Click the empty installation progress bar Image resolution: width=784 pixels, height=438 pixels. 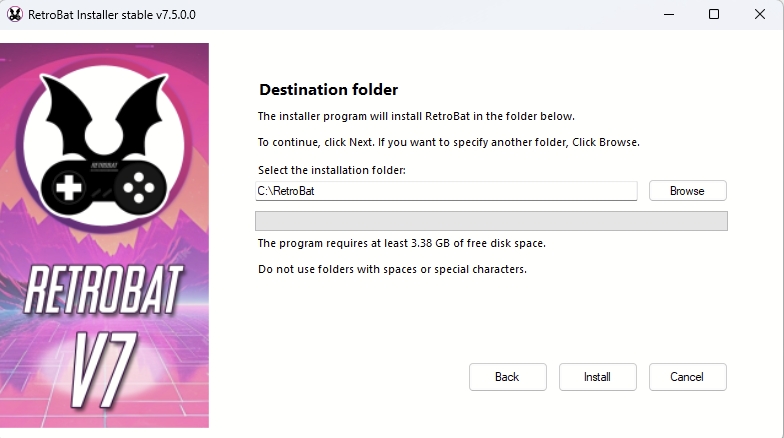(491, 221)
